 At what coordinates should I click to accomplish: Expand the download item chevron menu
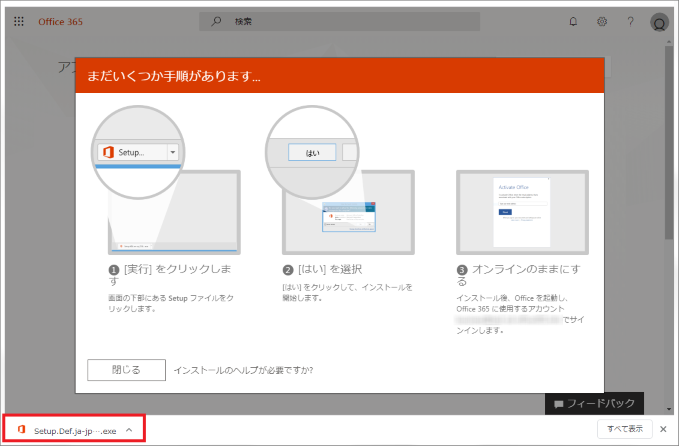tap(129, 430)
